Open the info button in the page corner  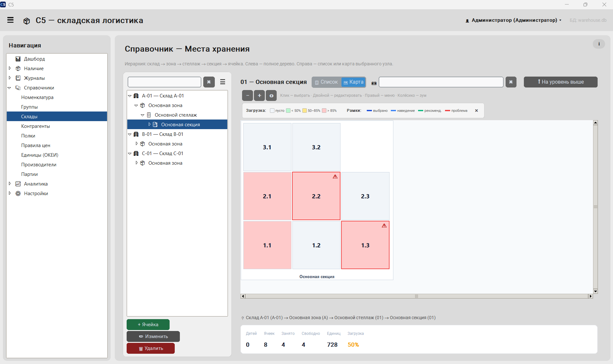[x=599, y=44]
